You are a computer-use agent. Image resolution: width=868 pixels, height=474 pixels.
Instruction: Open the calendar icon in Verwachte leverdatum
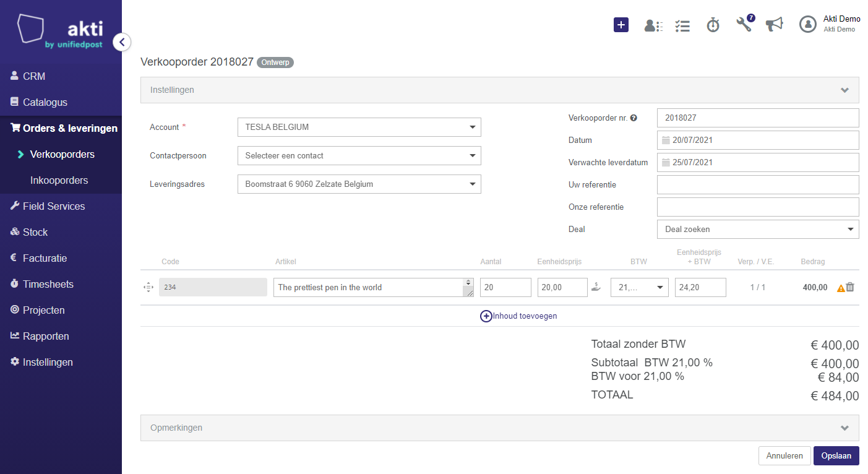click(x=666, y=163)
